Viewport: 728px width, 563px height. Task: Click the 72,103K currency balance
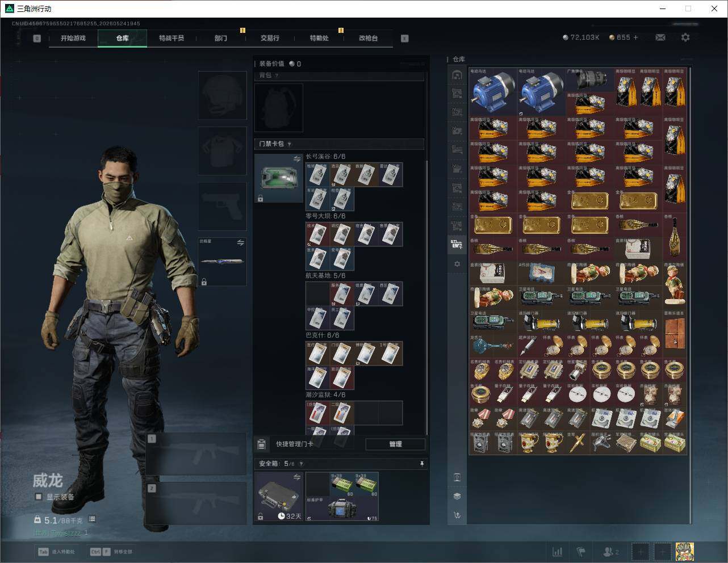click(581, 37)
